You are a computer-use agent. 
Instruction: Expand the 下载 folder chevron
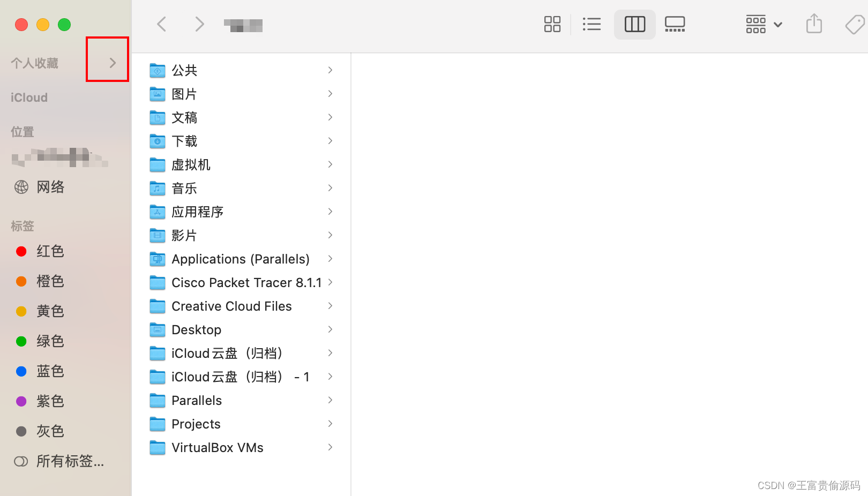[330, 141]
